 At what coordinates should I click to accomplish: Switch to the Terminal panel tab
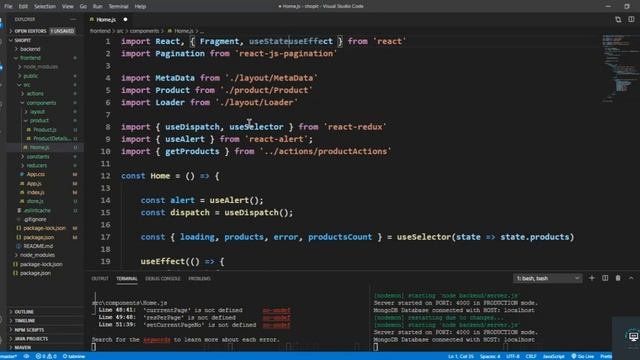[127, 278]
